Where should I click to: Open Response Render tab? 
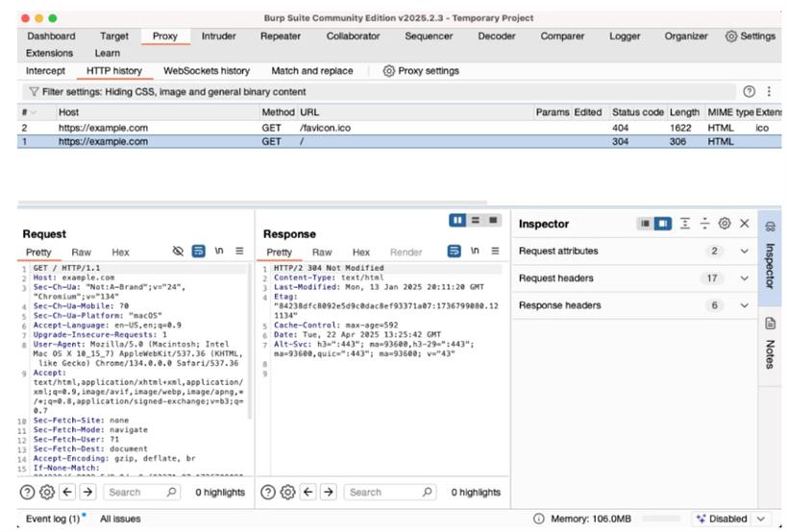(x=406, y=253)
